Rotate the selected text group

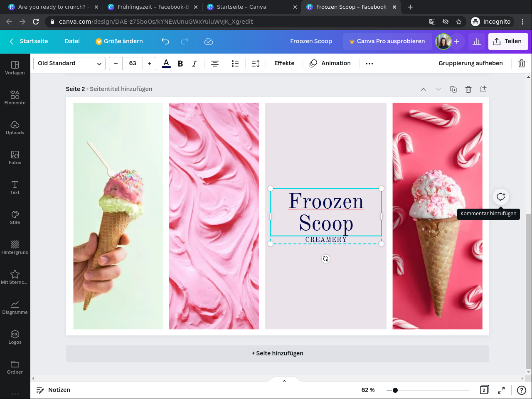point(326,259)
